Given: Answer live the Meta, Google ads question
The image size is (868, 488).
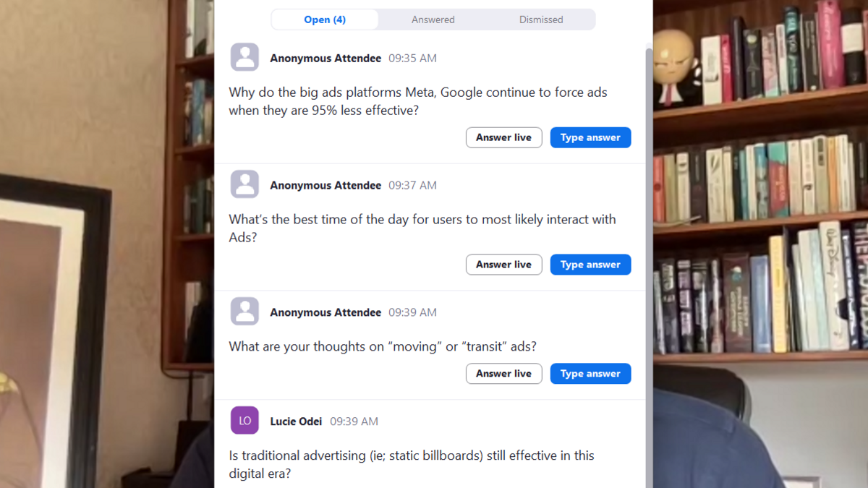Looking at the screenshot, I should pos(503,137).
